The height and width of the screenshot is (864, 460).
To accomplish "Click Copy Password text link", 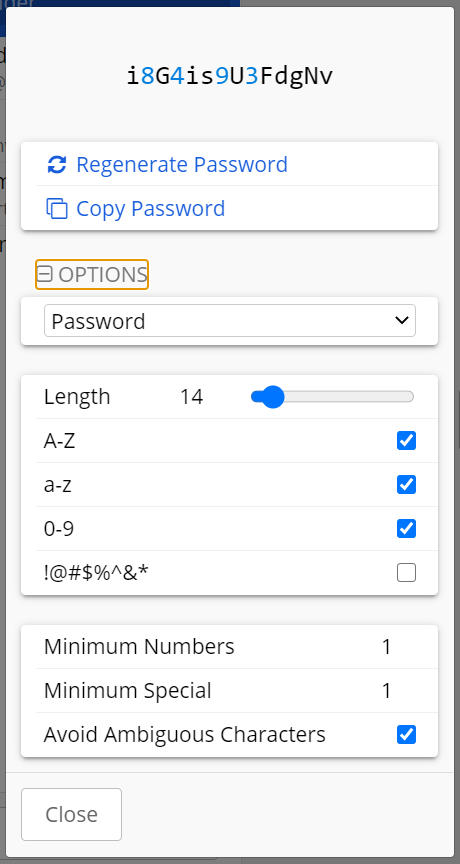I will [150, 208].
